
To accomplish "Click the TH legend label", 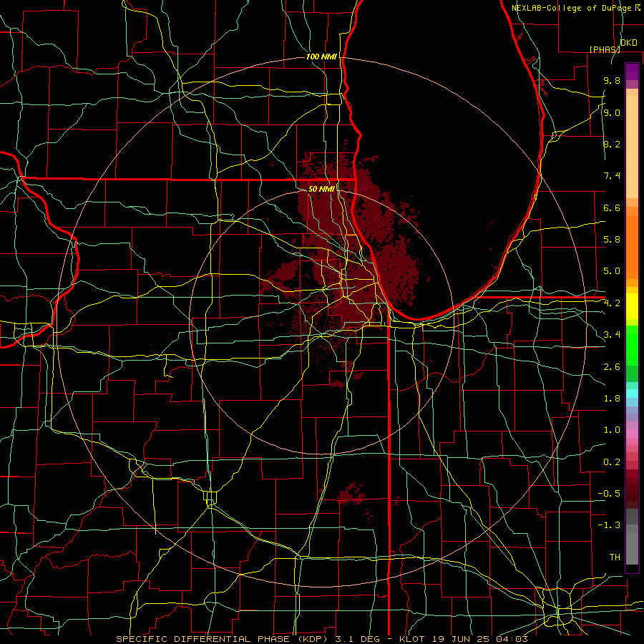I will tap(615, 557).
